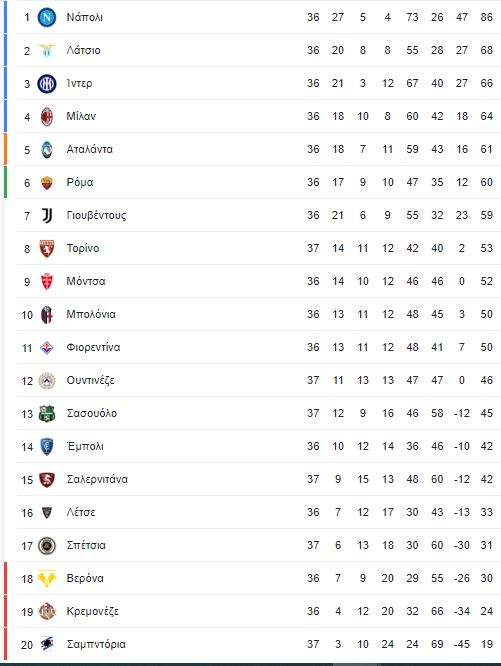Viewport: 501px width, 666px height.
Task: Open the Φιορεντίνα team link
Action: tap(93, 347)
